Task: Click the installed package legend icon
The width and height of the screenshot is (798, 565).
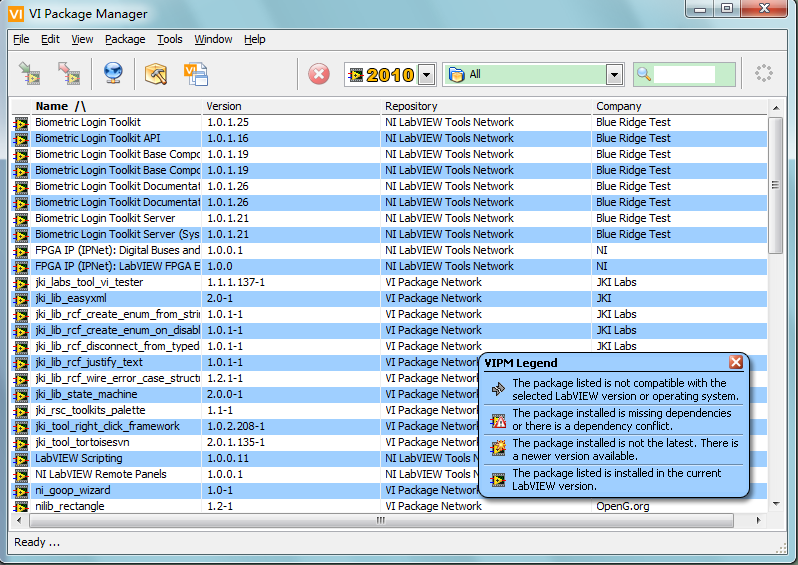Action: (498, 480)
